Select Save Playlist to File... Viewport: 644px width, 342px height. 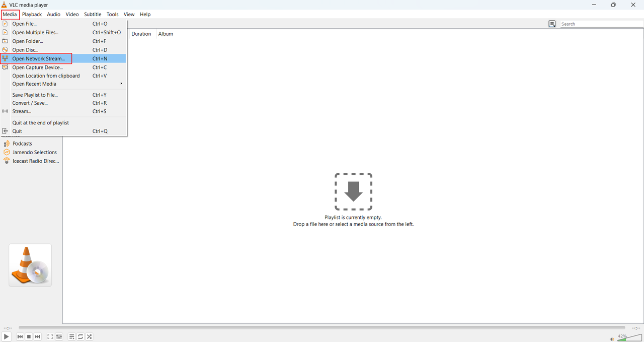point(63,95)
